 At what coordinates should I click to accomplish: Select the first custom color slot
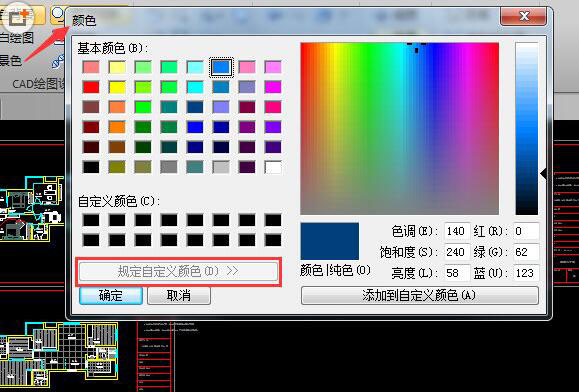click(x=91, y=220)
